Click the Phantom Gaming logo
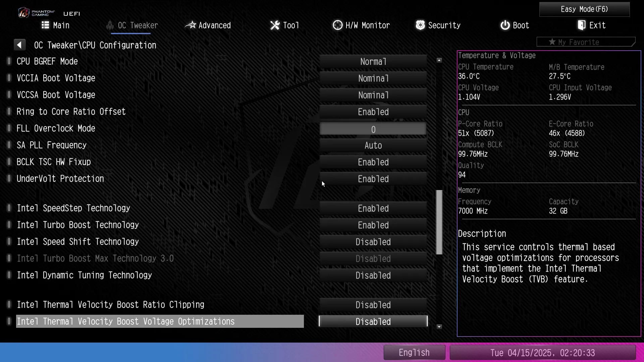The height and width of the screenshot is (362, 644). [36, 13]
